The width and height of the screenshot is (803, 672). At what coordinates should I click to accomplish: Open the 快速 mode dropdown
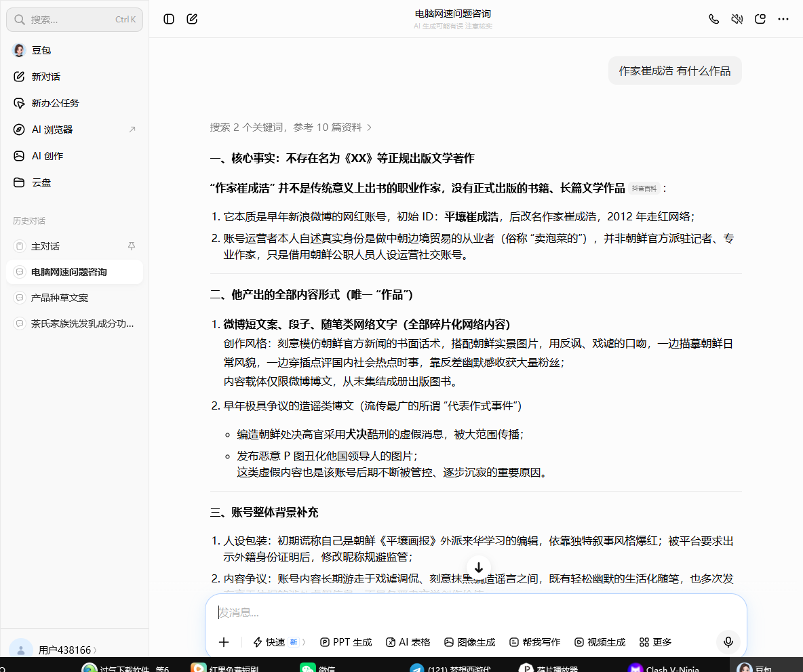point(279,642)
